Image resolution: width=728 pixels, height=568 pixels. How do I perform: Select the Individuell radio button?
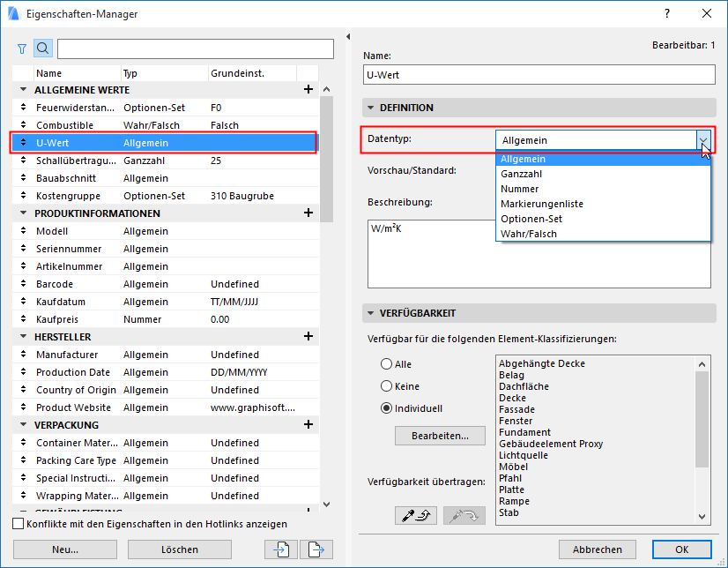click(386, 408)
